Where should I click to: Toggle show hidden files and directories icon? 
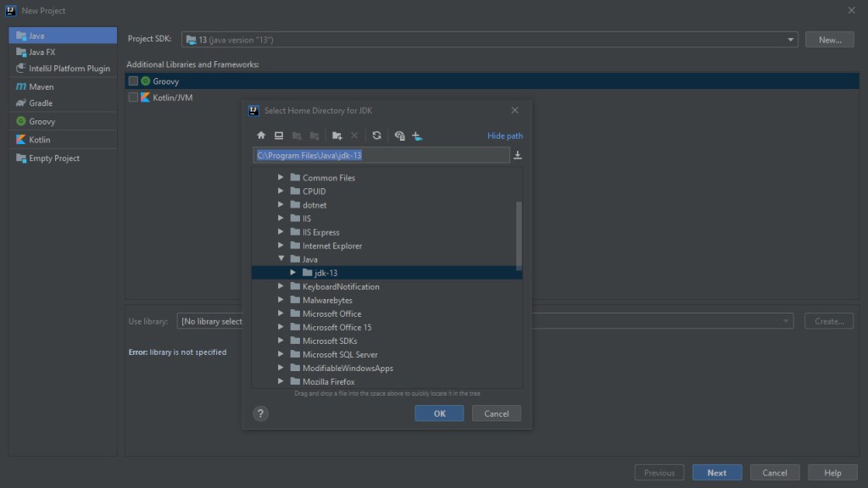(399, 136)
